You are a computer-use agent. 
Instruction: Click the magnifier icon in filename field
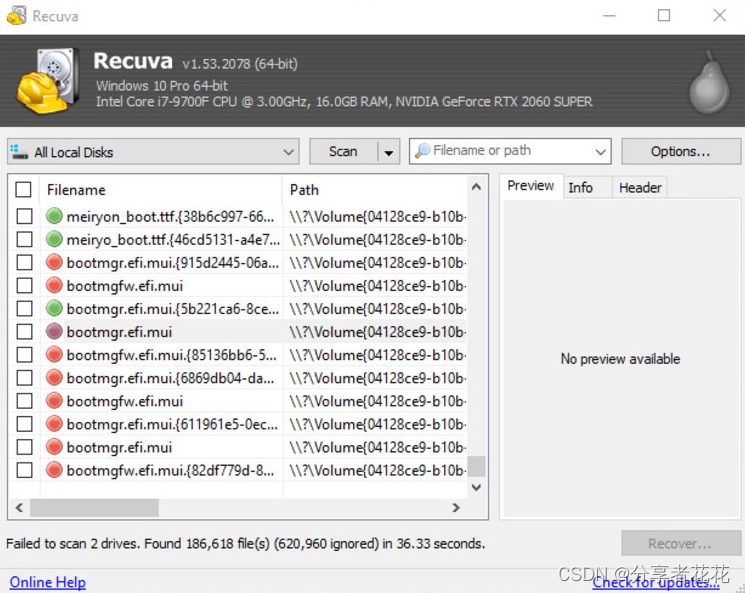pyautogui.click(x=422, y=151)
